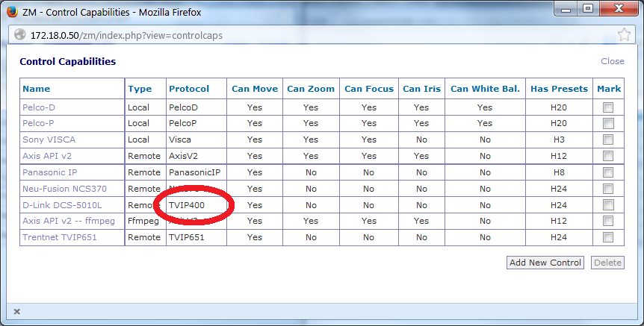This screenshot has height=326, width=644.
Task: Open the Pelco-P control link
Action: point(38,123)
